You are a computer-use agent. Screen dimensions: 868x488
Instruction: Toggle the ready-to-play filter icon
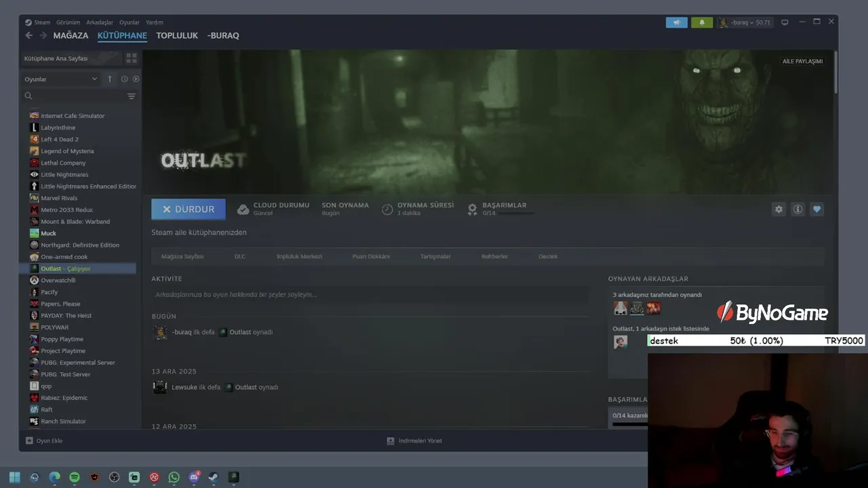point(136,79)
